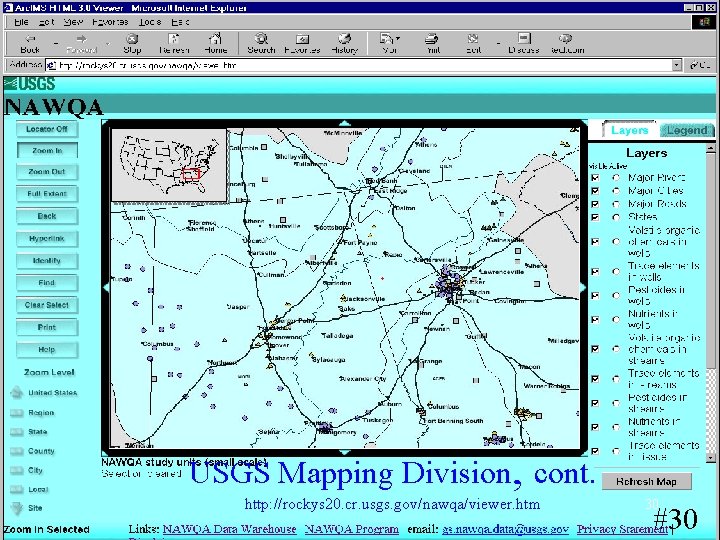
Task: Switch to the Layers tab
Action: tap(630, 130)
